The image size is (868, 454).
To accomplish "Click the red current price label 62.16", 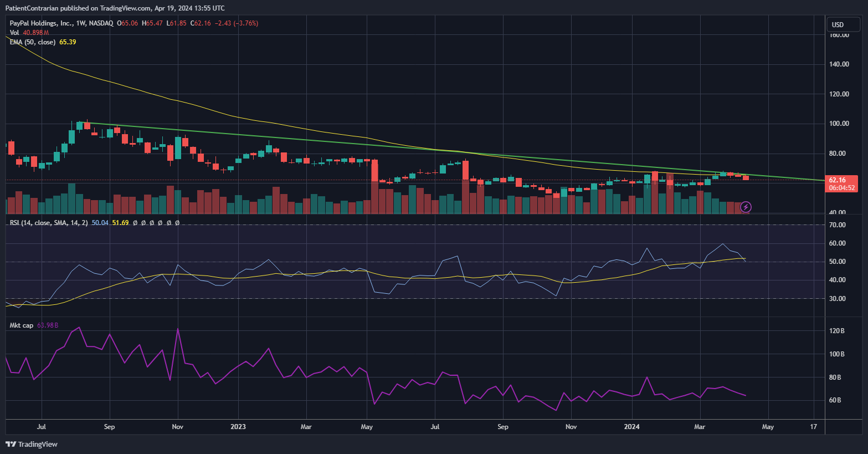I will 838,180.
